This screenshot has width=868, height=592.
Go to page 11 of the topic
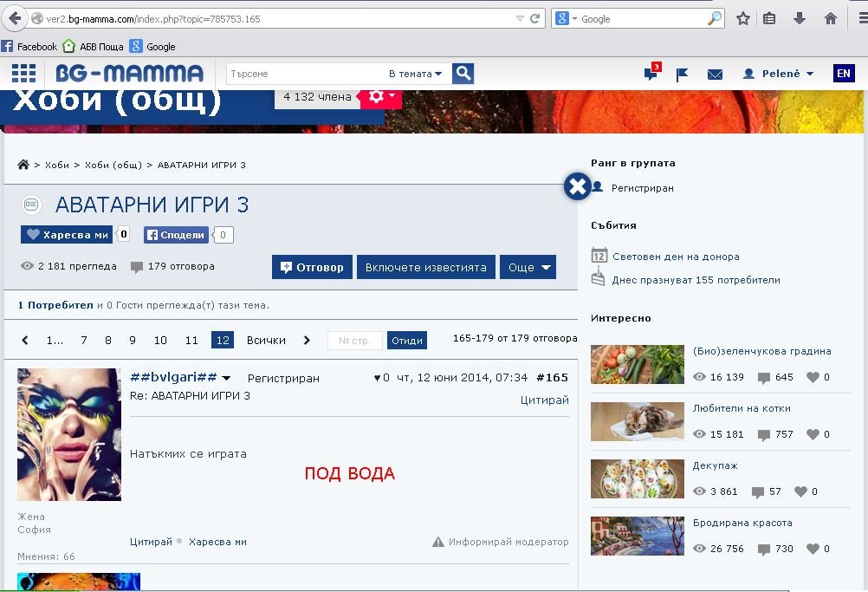point(191,341)
